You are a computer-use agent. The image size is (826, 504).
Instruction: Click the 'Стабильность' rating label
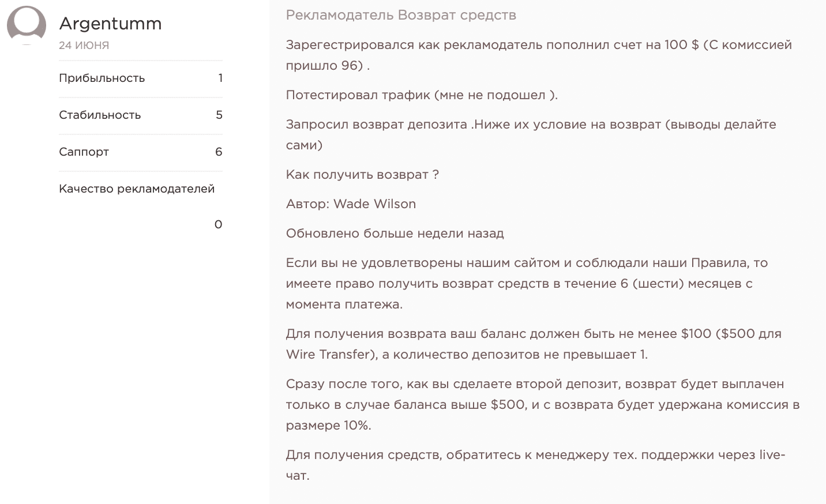[100, 115]
